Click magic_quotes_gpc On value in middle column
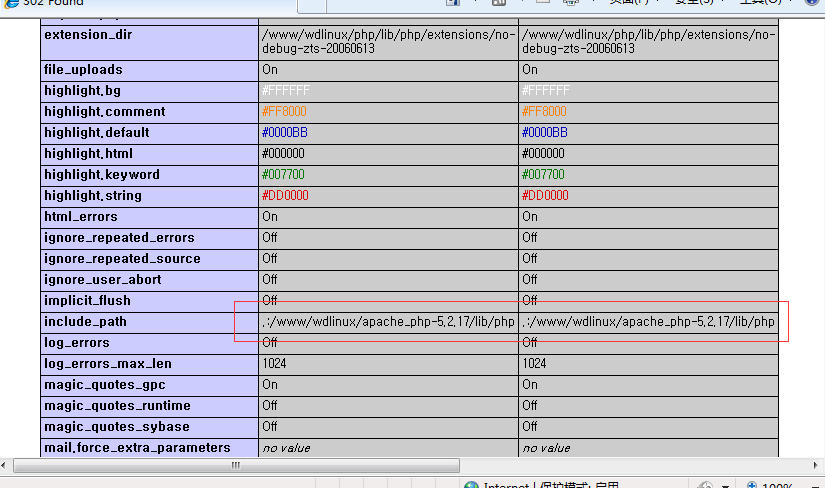Screen dimensions: 825x488 coord(270,385)
